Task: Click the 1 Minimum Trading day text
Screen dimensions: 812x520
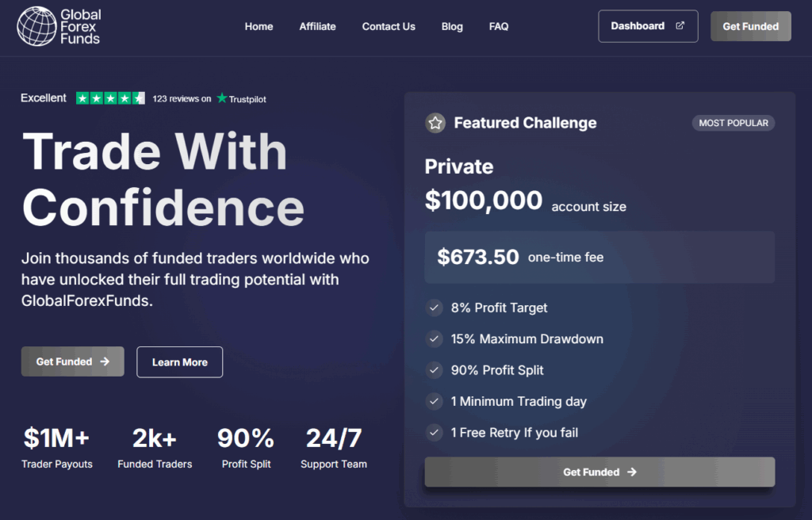Action: tap(519, 401)
